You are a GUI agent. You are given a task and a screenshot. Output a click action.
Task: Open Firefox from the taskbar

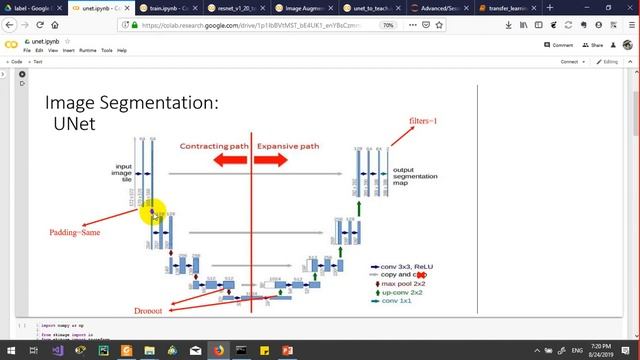coord(219,351)
